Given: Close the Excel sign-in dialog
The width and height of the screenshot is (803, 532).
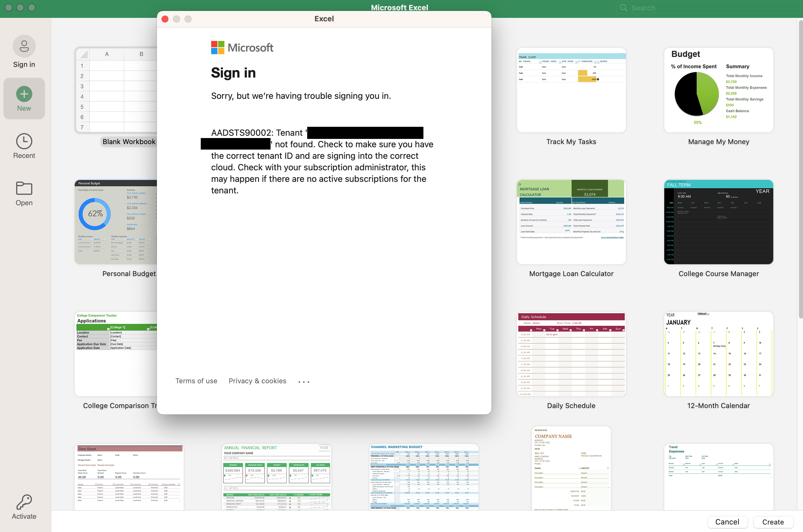Looking at the screenshot, I should 165,19.
